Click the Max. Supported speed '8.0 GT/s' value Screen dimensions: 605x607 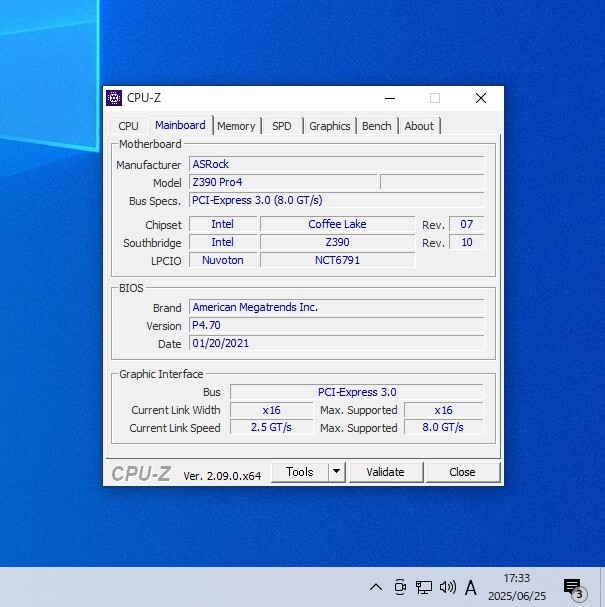coord(444,427)
